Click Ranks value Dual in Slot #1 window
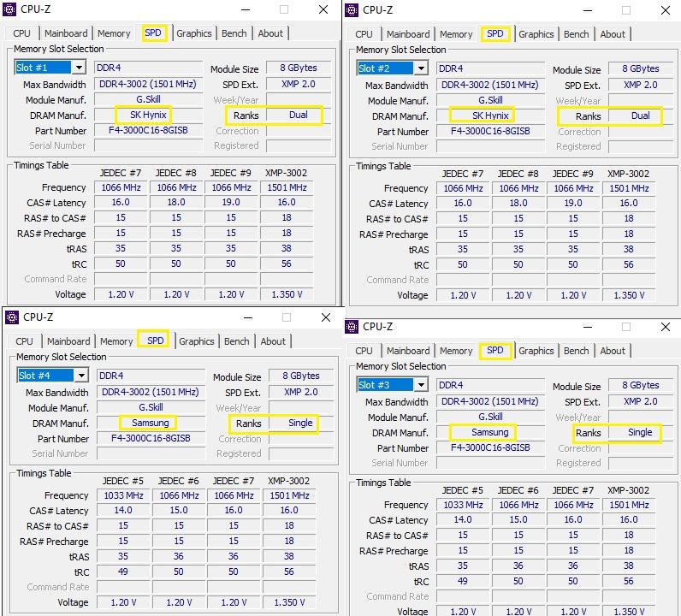 299,115
